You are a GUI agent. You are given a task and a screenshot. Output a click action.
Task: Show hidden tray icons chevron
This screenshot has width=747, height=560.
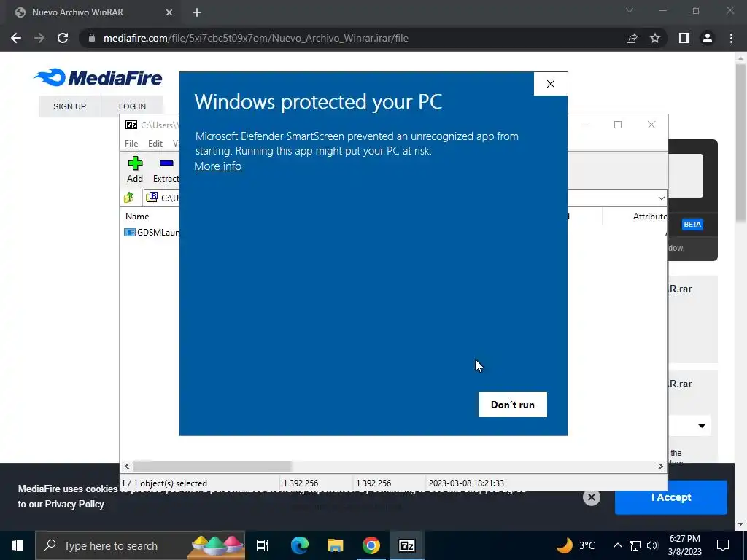[617, 545]
